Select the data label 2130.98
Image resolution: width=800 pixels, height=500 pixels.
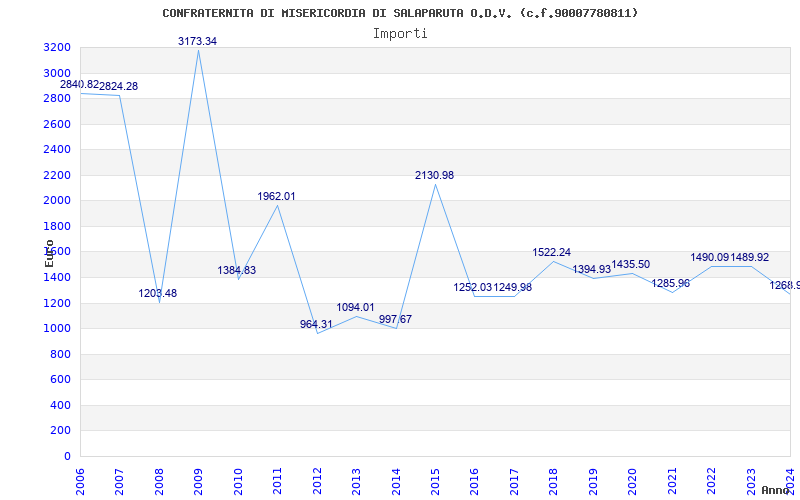[x=434, y=176]
